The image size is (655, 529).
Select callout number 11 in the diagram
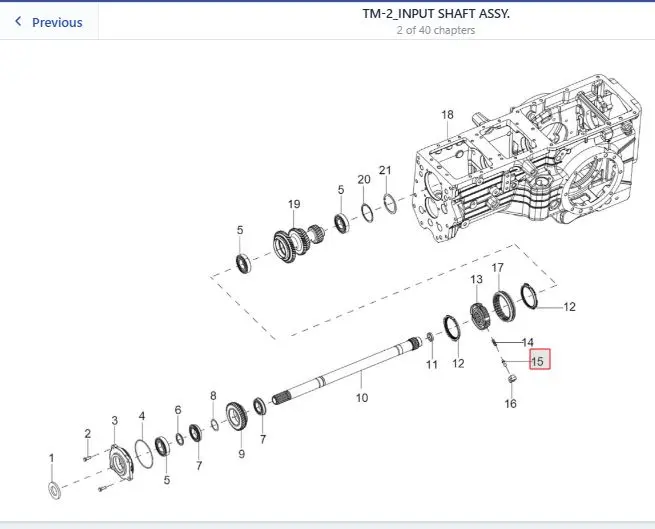(432, 365)
